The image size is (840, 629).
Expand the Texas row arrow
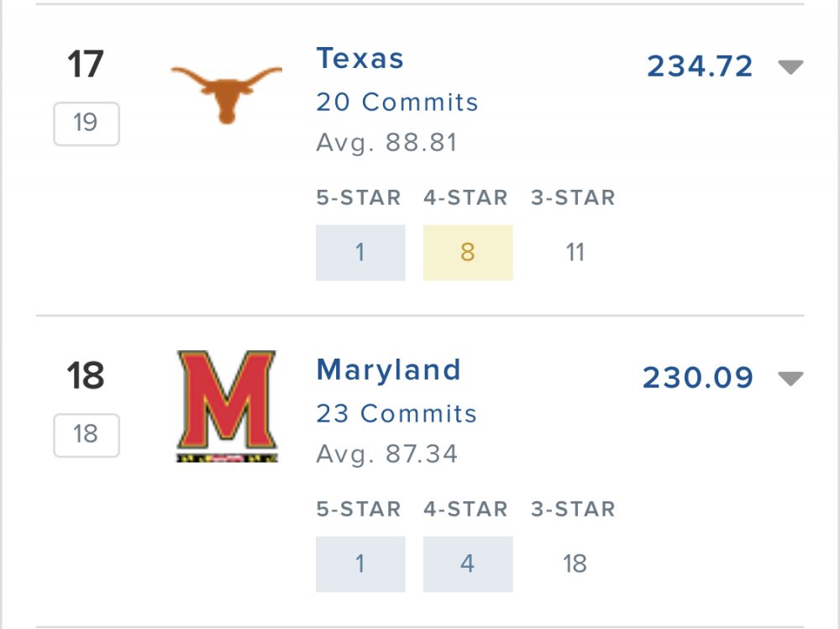point(790,67)
